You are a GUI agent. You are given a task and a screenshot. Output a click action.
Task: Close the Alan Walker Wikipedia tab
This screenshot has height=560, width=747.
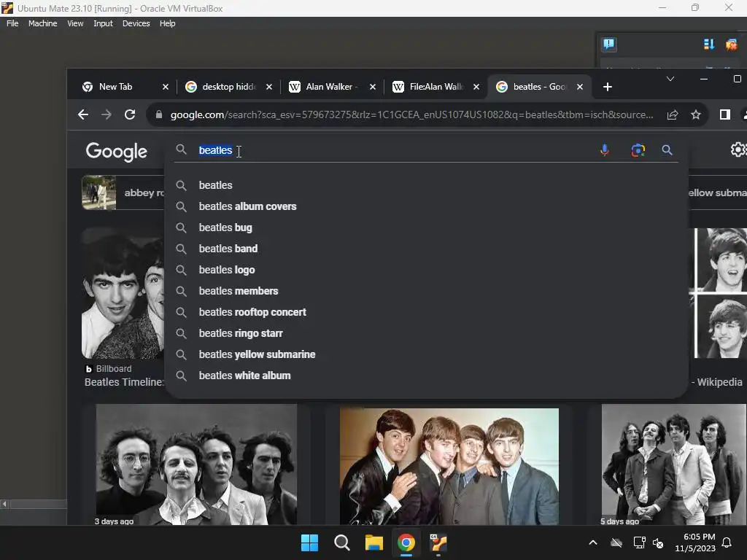point(373,87)
